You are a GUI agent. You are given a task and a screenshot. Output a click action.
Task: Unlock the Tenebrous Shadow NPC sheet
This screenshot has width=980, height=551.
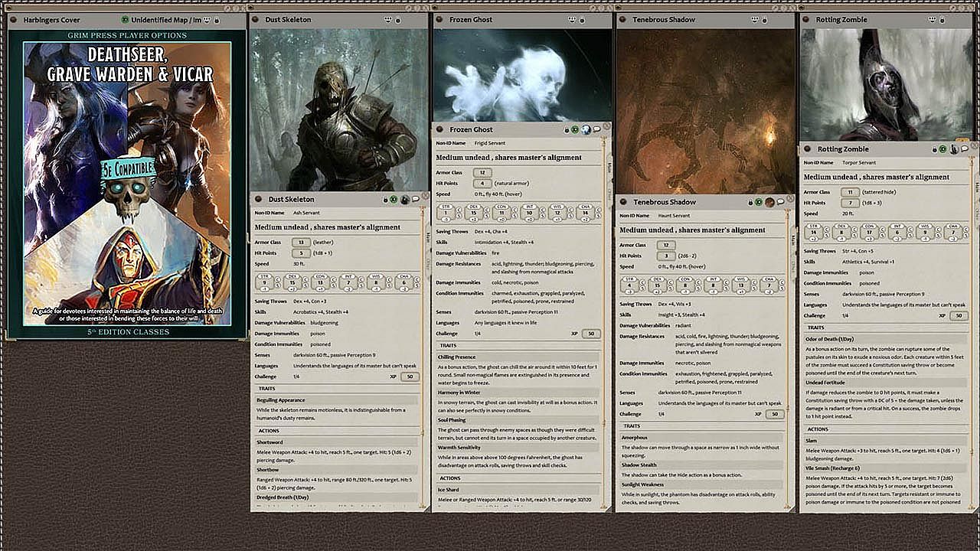(750, 202)
